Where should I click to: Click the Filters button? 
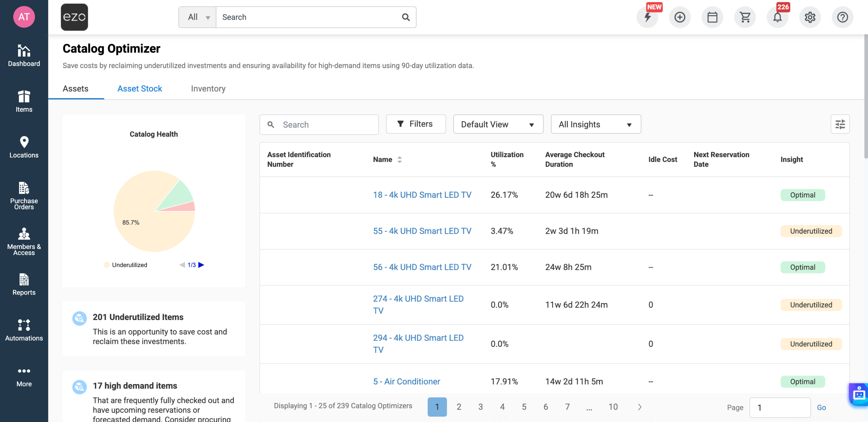click(415, 124)
